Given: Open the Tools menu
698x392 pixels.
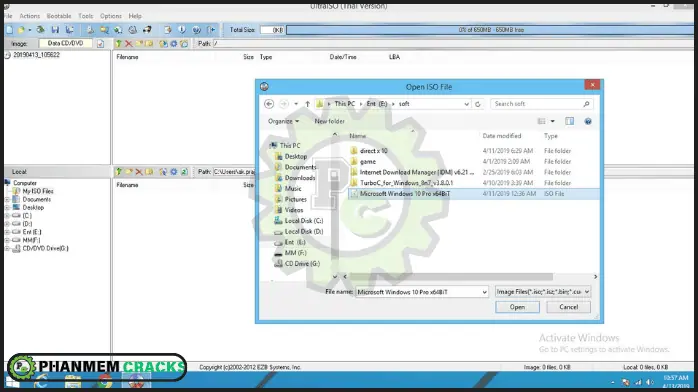Looking at the screenshot, I should [85, 16].
